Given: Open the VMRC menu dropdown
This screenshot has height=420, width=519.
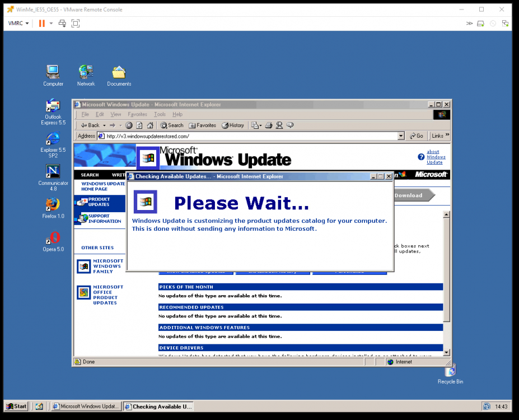Looking at the screenshot, I should (15, 23).
